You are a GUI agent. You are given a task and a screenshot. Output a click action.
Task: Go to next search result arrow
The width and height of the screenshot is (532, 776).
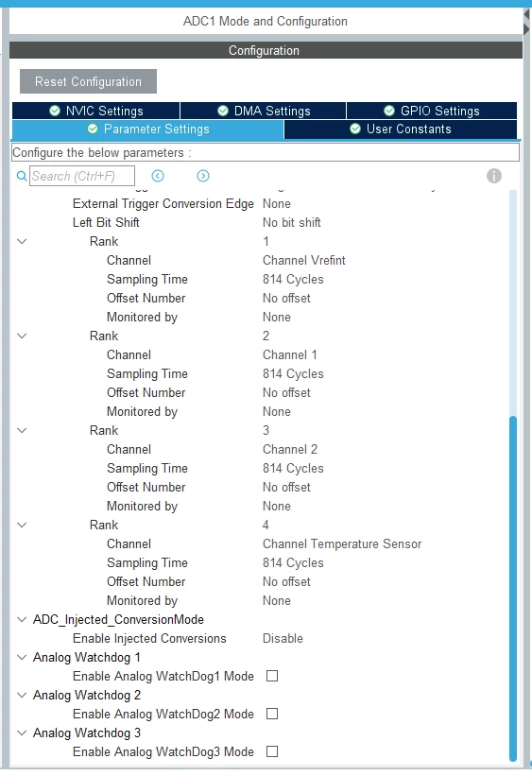pos(203,176)
